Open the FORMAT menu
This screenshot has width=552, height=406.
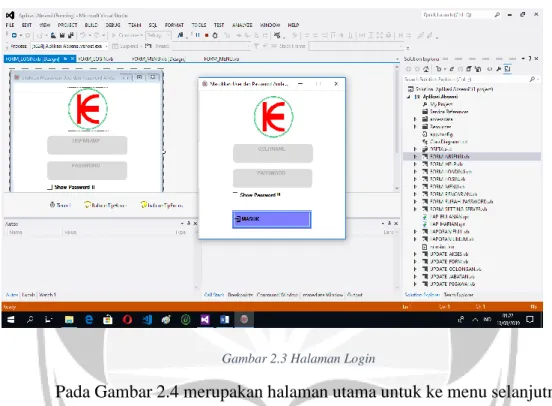coord(174,25)
